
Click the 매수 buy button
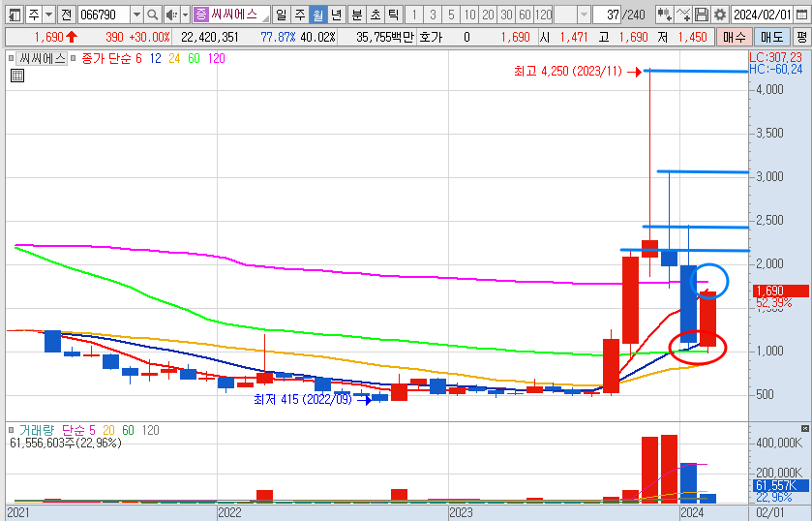pyautogui.click(x=734, y=38)
